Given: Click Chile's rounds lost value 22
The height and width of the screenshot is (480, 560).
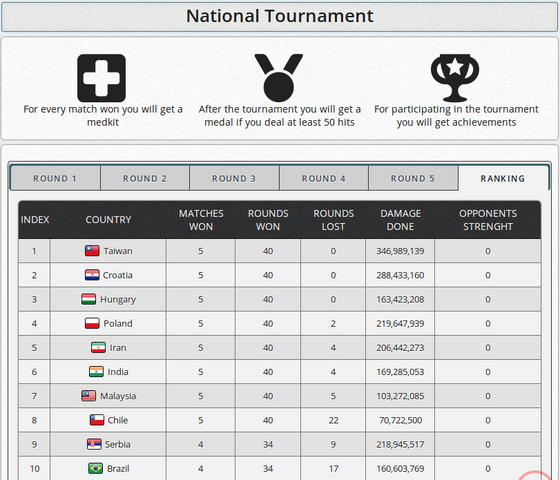Looking at the screenshot, I should coord(333,420).
